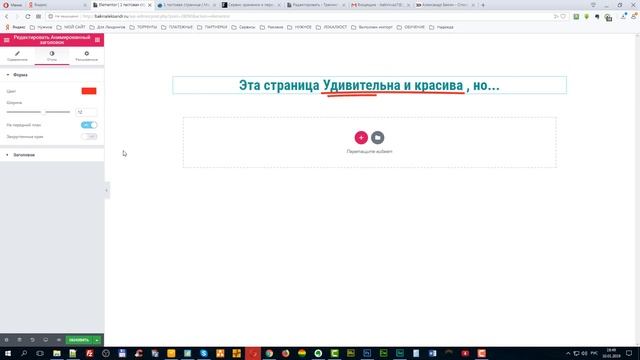The height and width of the screenshot is (360, 640).
Task: Open save options arrow next to Update
Action: tap(97, 340)
